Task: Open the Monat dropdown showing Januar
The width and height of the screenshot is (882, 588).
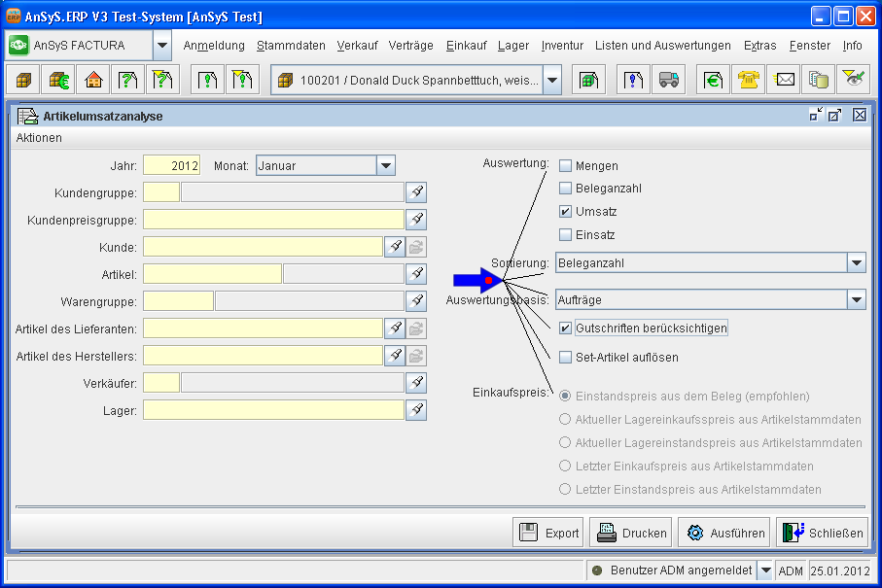Action: tap(386, 166)
